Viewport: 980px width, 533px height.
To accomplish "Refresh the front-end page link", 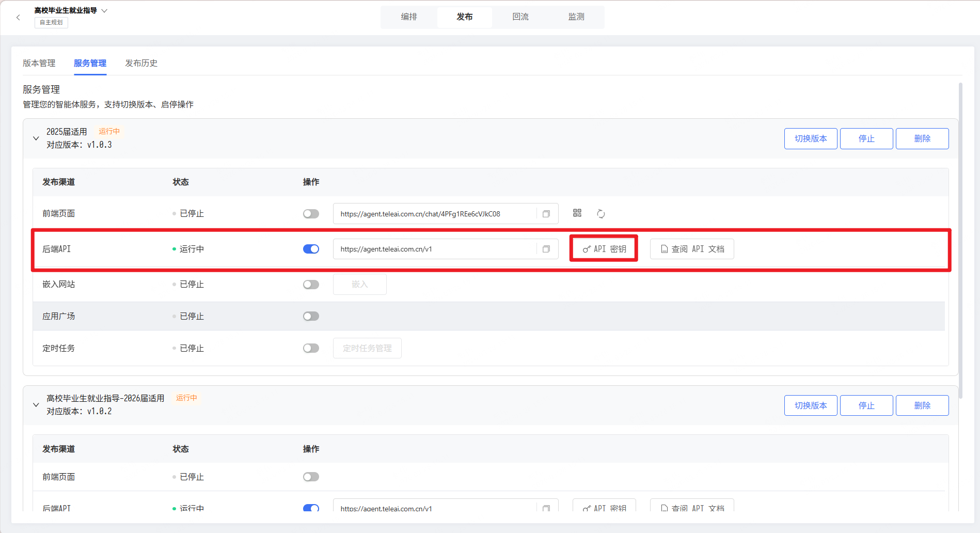I will [601, 214].
